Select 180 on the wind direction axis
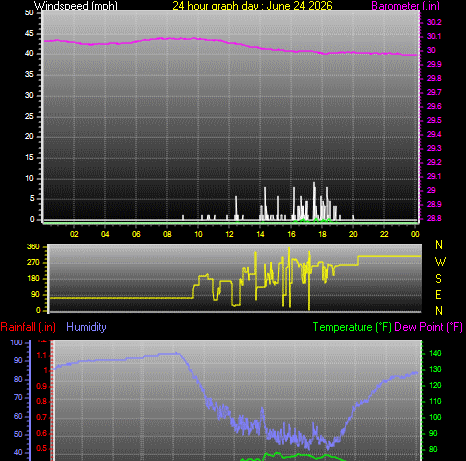Image resolution: width=466 pixels, height=461 pixels. pyautogui.click(x=33, y=278)
